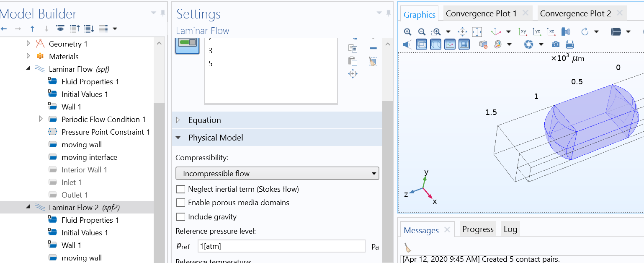Expand the Geometry 1 tree node
Image resolution: width=644 pixels, height=263 pixels.
point(28,44)
